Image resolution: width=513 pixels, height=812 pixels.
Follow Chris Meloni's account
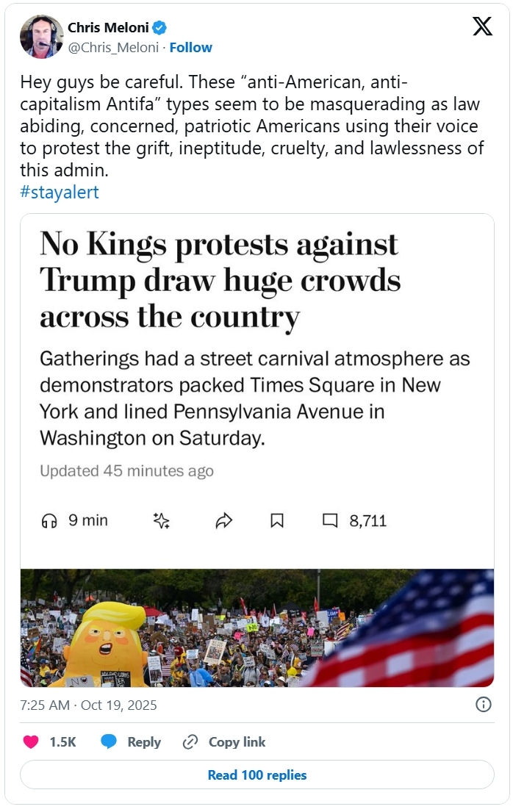191,48
